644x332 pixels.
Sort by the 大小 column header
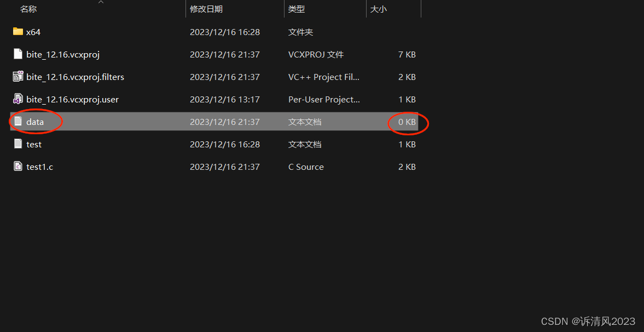coord(378,9)
